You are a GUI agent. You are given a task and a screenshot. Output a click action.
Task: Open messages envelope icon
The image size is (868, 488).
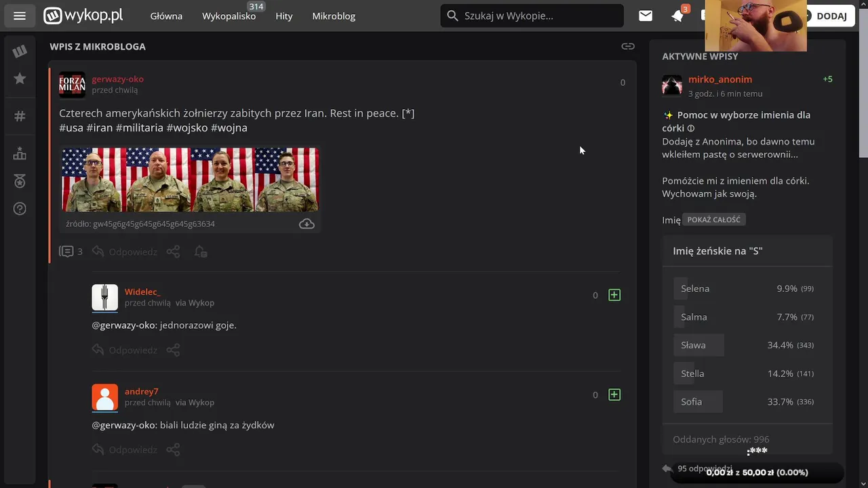click(646, 16)
